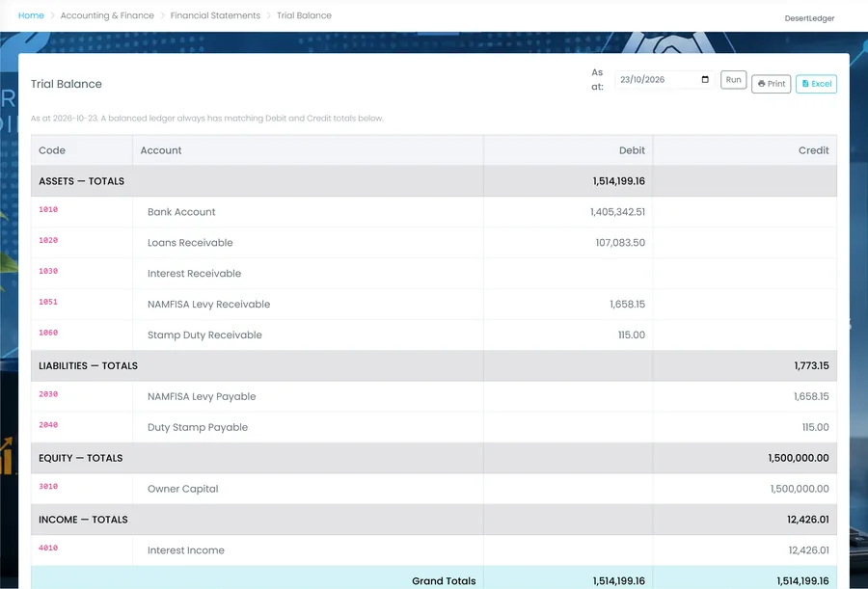Click the As at date field
This screenshot has width=868, height=589.
[665, 80]
